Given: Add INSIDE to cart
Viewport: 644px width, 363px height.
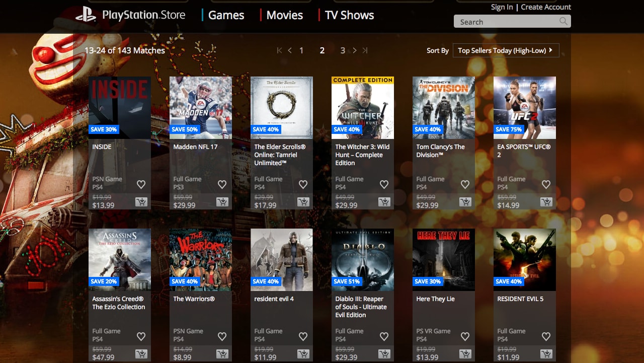Looking at the screenshot, I should tap(141, 202).
